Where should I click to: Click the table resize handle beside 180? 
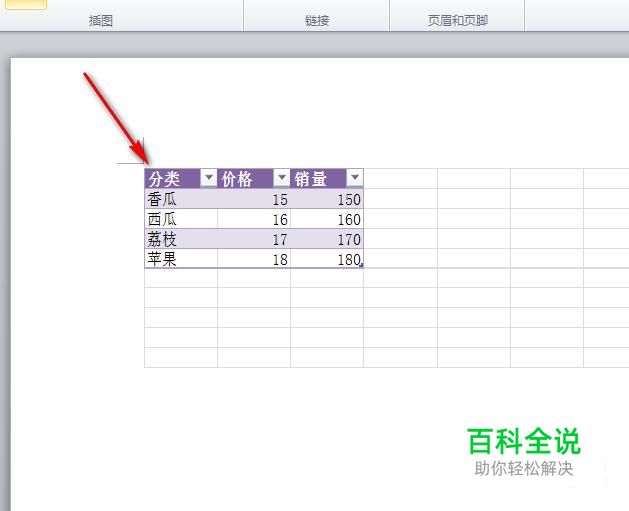(x=361, y=265)
